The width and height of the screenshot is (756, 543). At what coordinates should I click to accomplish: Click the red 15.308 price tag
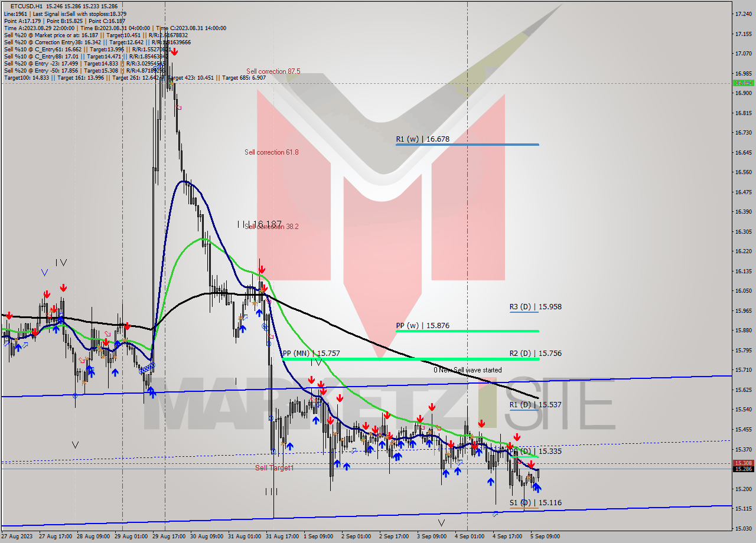[x=742, y=463]
